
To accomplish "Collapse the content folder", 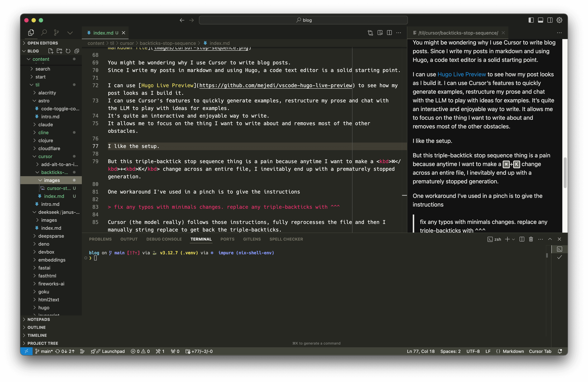I will point(41,59).
